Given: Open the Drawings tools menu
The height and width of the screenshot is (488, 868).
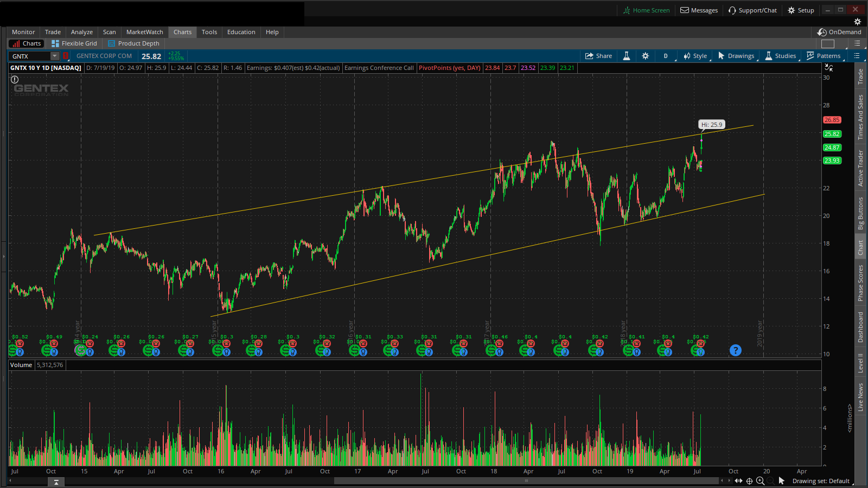Looking at the screenshot, I should tap(736, 56).
